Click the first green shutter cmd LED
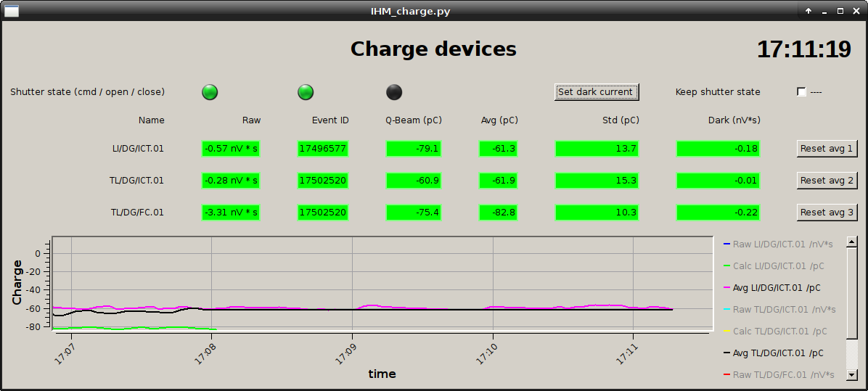Screen dimensions: 868x391 pos(210,92)
